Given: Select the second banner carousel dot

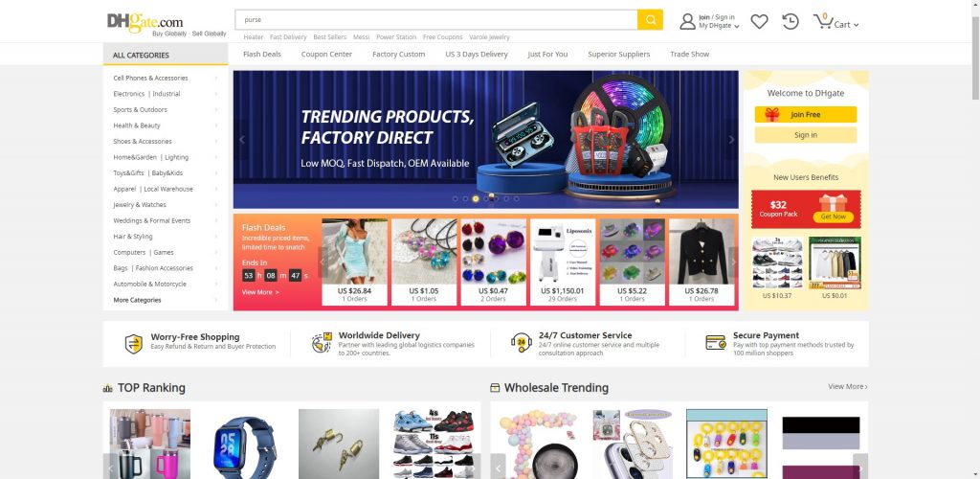Looking at the screenshot, I should [x=465, y=199].
